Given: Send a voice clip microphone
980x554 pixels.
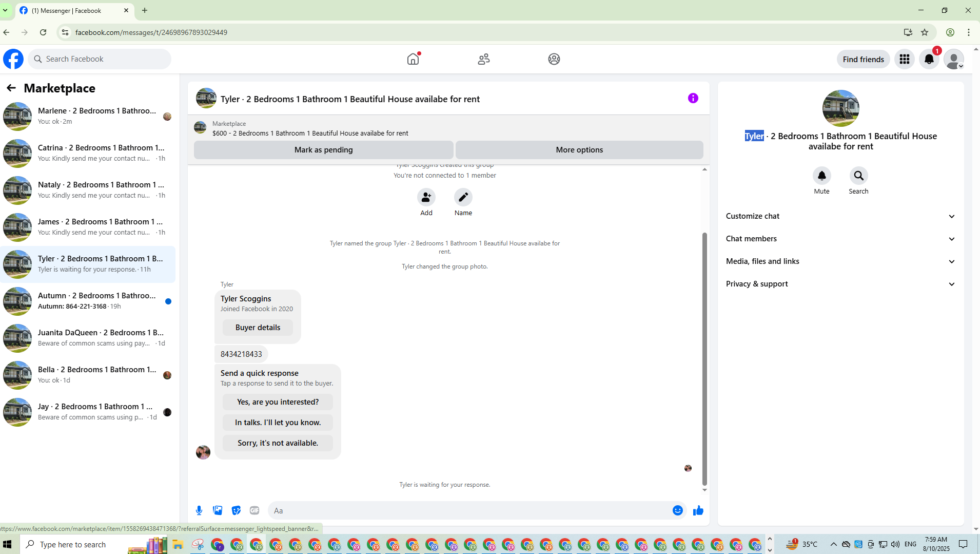Looking at the screenshot, I should pos(199,510).
